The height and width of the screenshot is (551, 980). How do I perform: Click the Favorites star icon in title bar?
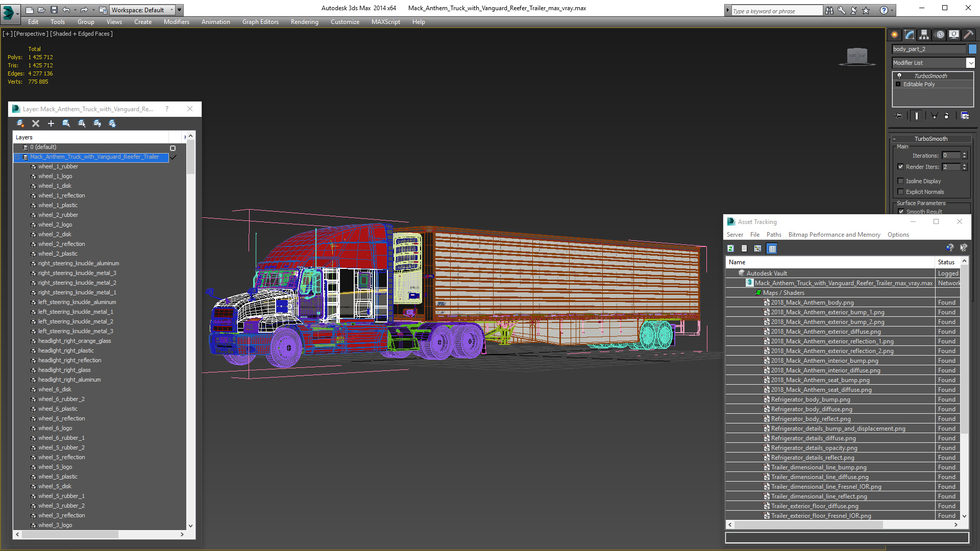866,10
